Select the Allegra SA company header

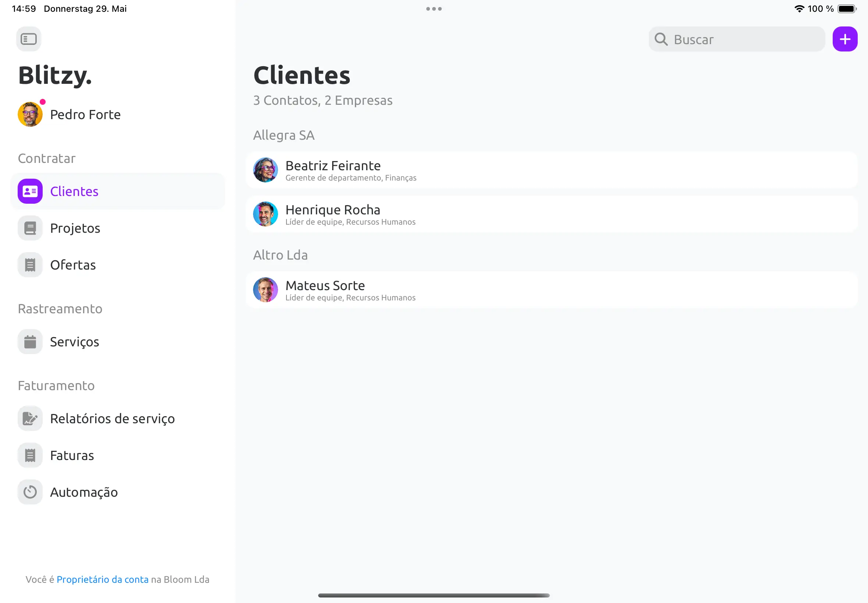(x=284, y=135)
